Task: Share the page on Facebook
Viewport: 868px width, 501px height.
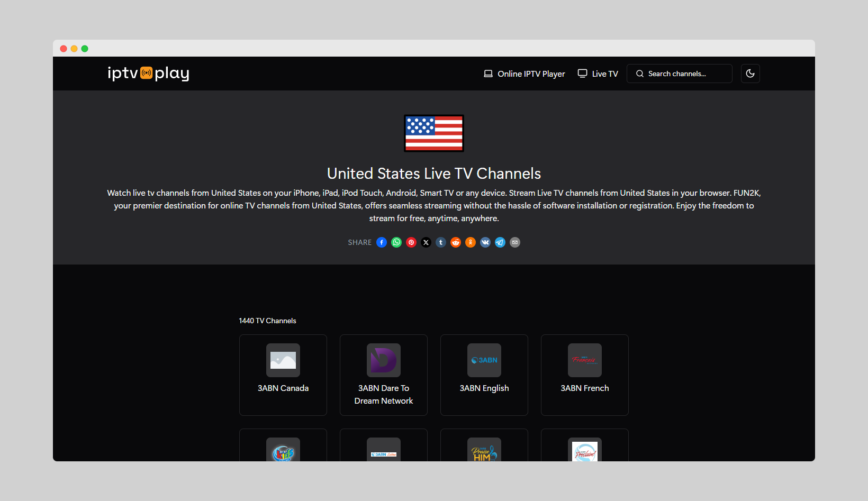Action: 382,242
